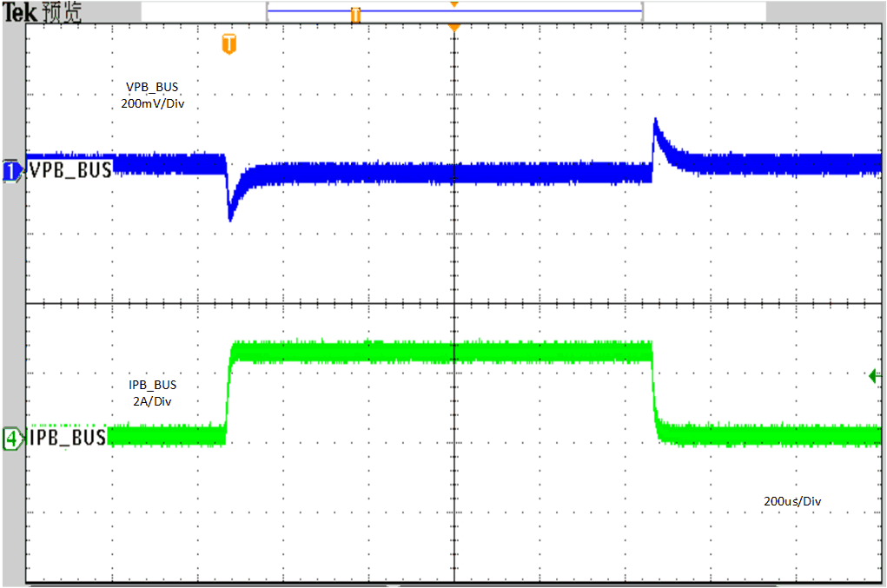Click the right bracket of record view
This screenshot has width=887, height=588.
[641, 11]
